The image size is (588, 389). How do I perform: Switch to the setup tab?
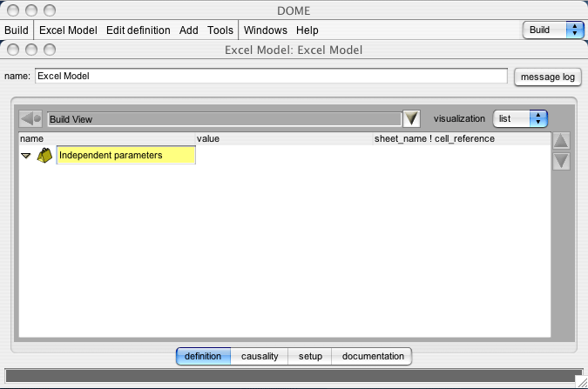click(x=310, y=356)
